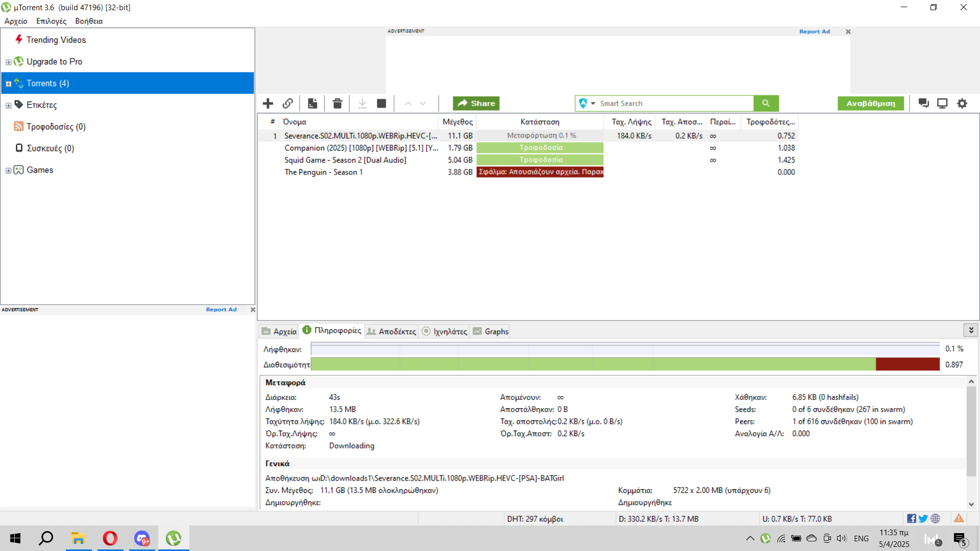This screenshot has width=980, height=551.
Task: Select Συσκευές (0) devices item
Action: coord(51,148)
